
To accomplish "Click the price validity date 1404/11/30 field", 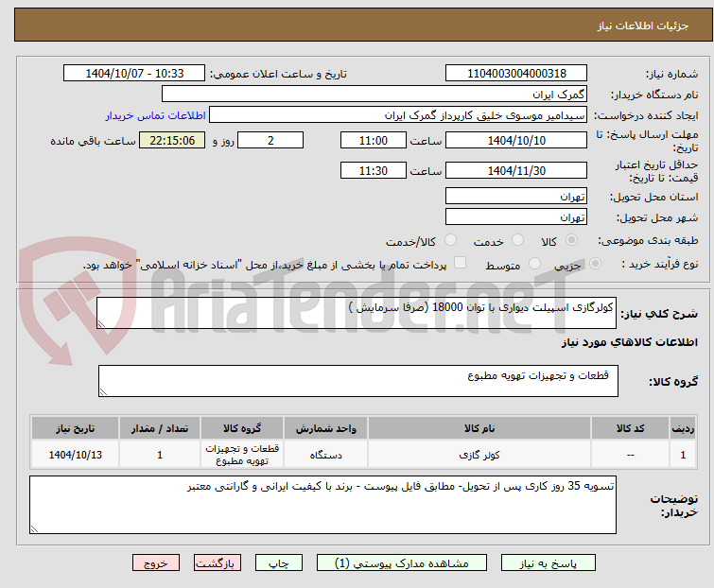I will (x=516, y=170).
